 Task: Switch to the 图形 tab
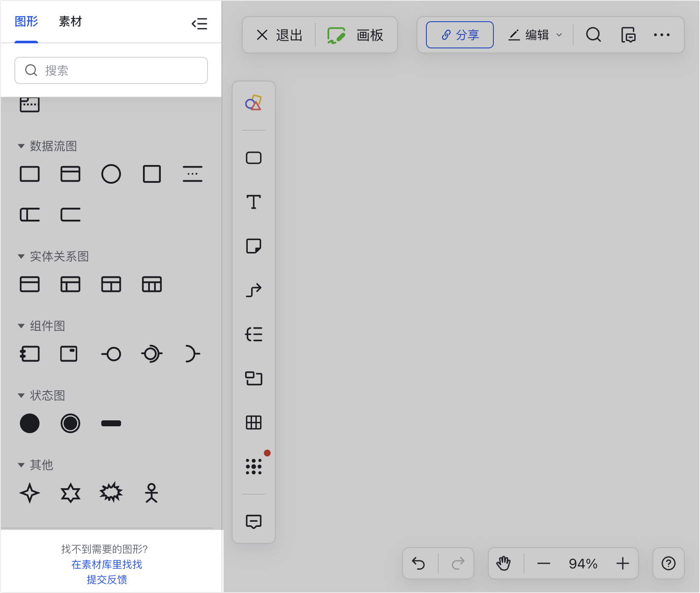[26, 22]
